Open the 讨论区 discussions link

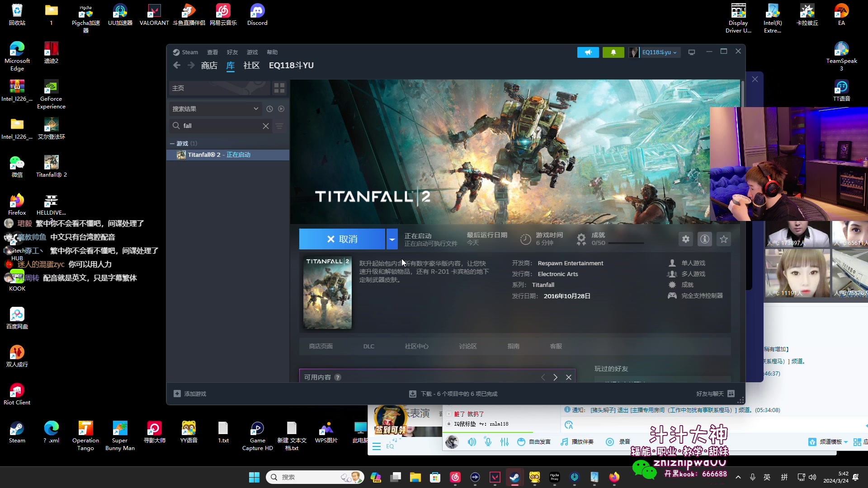468,346
